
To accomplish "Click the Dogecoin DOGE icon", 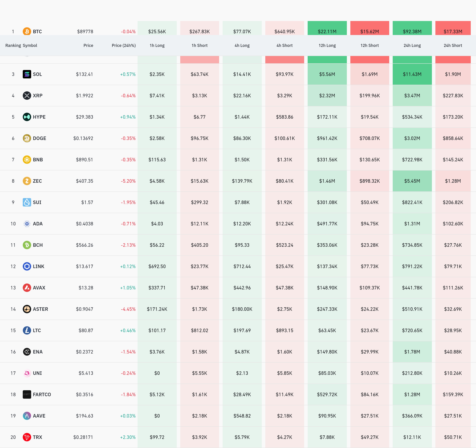I will coord(27,138).
